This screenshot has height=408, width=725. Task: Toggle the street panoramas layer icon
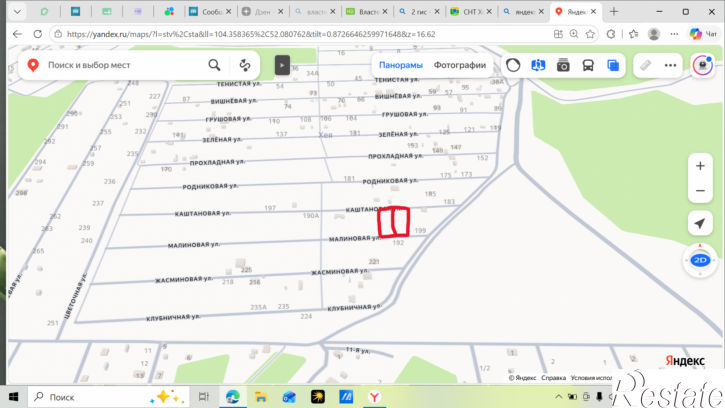[538, 65]
